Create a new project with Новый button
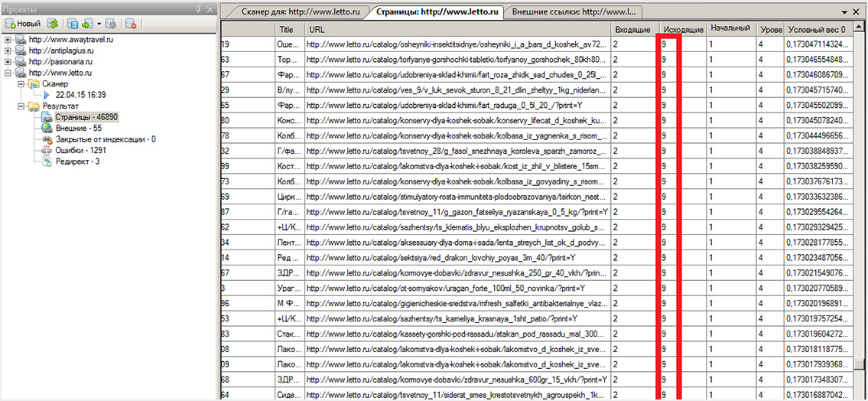 click(23, 24)
